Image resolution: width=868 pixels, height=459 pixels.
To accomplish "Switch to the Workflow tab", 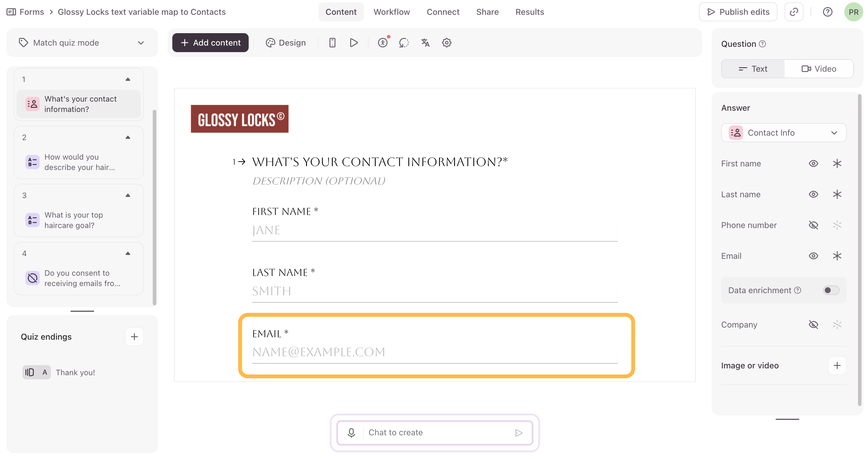I will pyautogui.click(x=392, y=12).
